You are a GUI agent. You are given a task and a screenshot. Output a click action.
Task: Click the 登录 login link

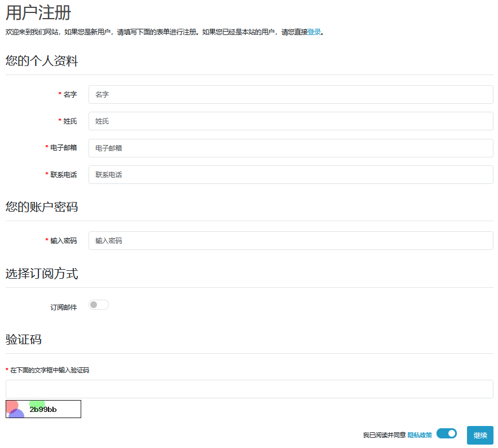click(x=314, y=32)
